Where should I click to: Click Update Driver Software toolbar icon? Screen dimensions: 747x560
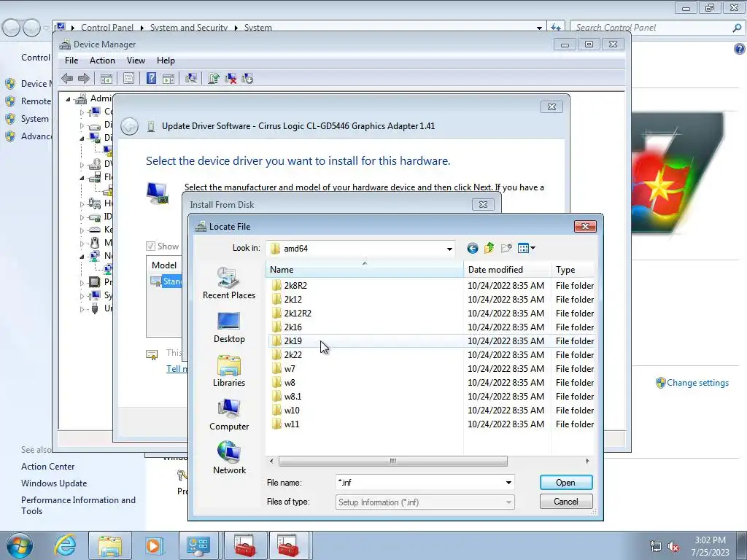[x=214, y=79]
